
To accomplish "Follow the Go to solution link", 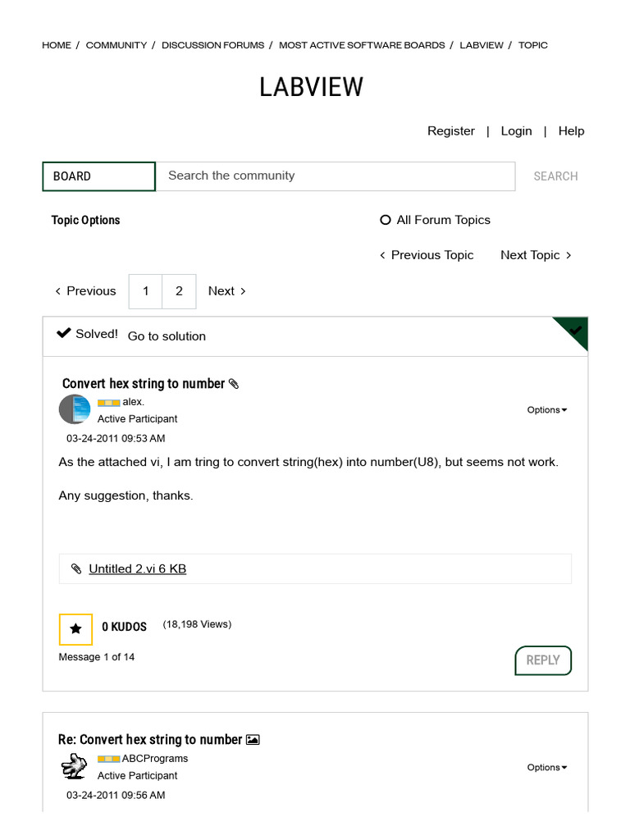I will click(x=167, y=336).
